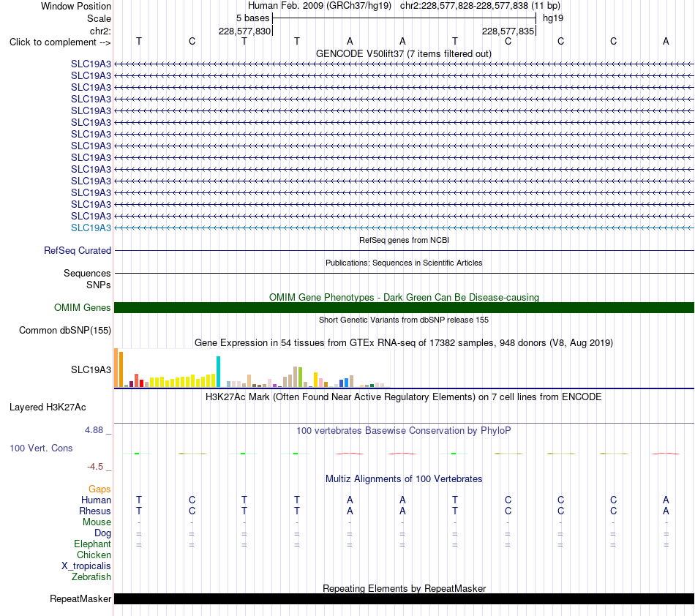Click the tall orange first GTEx bar
Image resolution: width=695 pixels, height=616 pixels.
116,368
